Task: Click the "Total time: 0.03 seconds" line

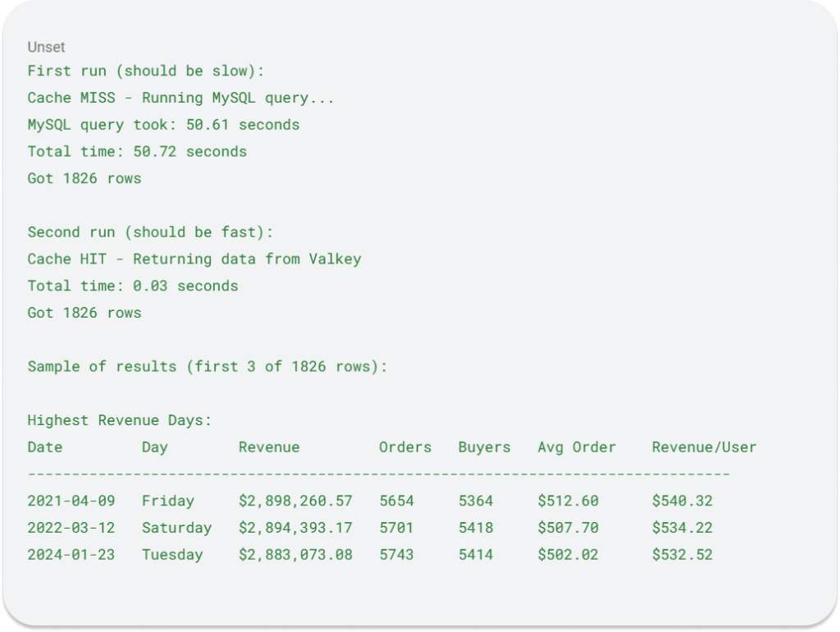Action: [x=133, y=286]
